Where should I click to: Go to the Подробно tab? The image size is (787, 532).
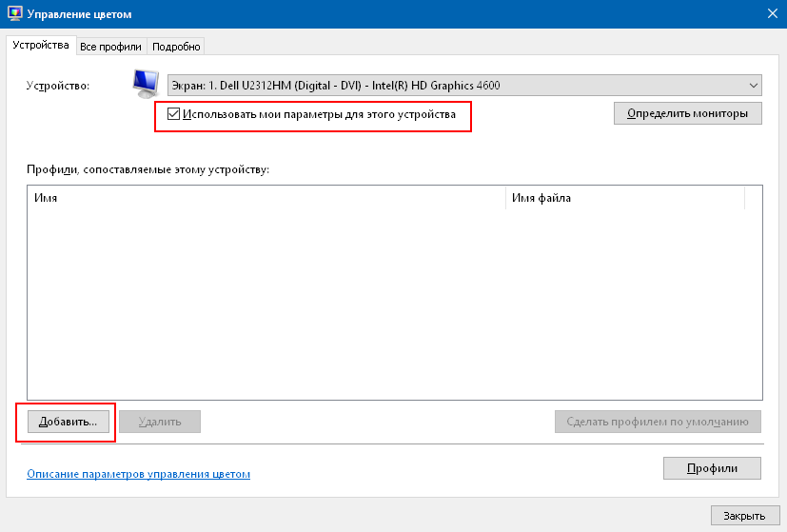coord(175,46)
